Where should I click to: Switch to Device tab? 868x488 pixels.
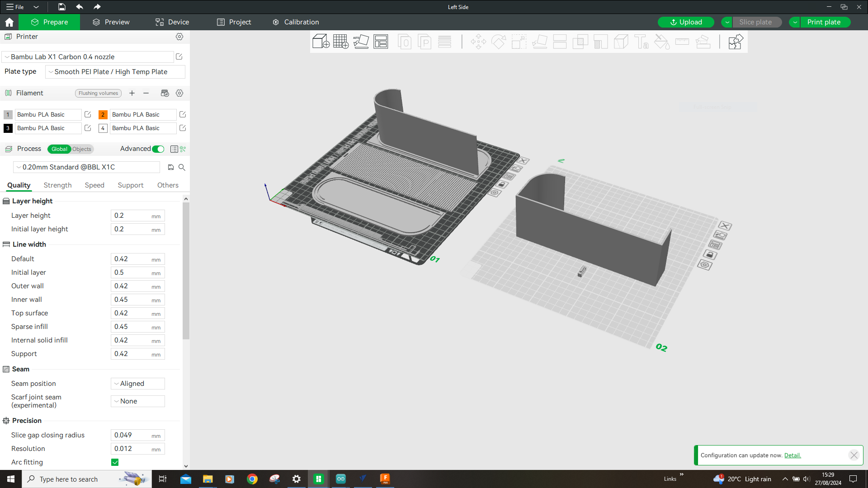click(172, 22)
